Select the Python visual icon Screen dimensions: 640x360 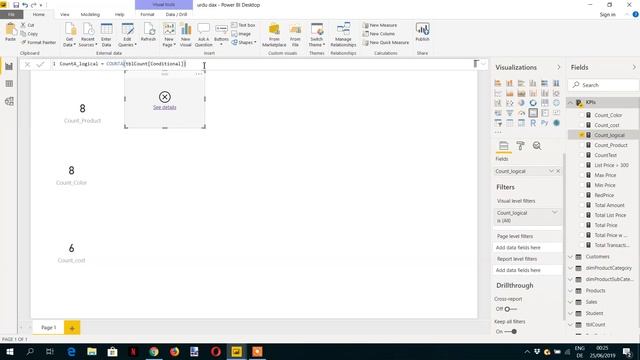click(544, 123)
